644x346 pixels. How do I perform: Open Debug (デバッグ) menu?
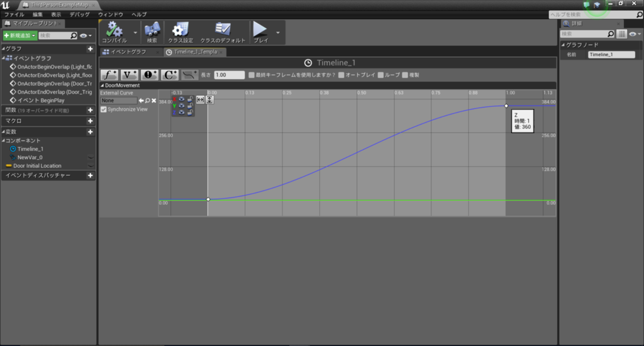pyautogui.click(x=79, y=14)
